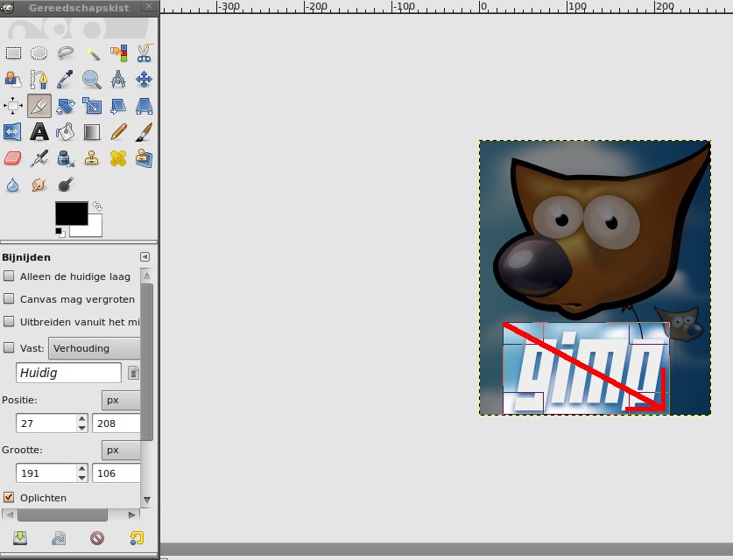Viewport: 733px width, 560px height.
Task: Delete saved tool options
Action: click(97, 538)
